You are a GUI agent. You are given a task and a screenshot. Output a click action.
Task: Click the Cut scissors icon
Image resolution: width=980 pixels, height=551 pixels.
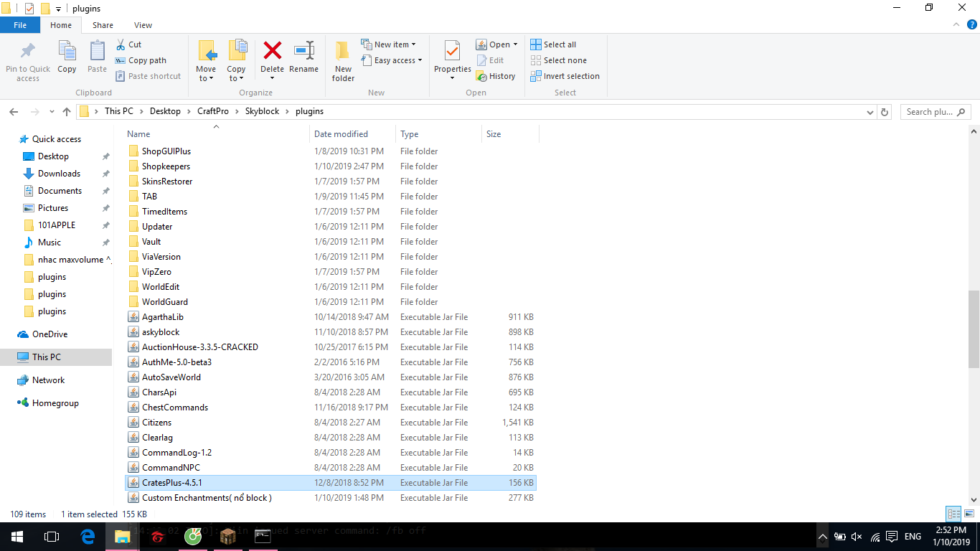(x=121, y=44)
